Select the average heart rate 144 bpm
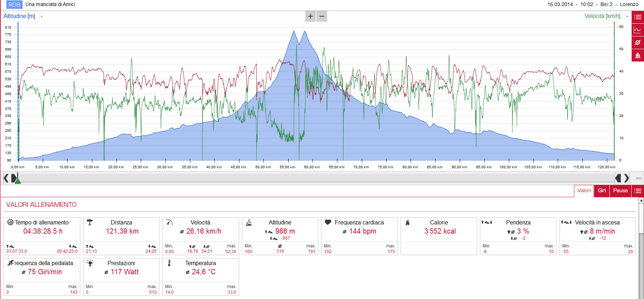 (x=363, y=231)
